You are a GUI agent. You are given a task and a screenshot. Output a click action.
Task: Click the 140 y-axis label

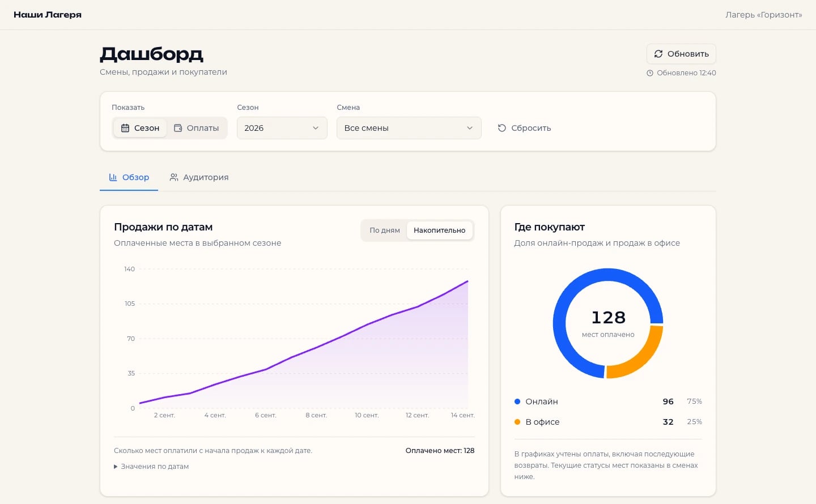click(130, 269)
